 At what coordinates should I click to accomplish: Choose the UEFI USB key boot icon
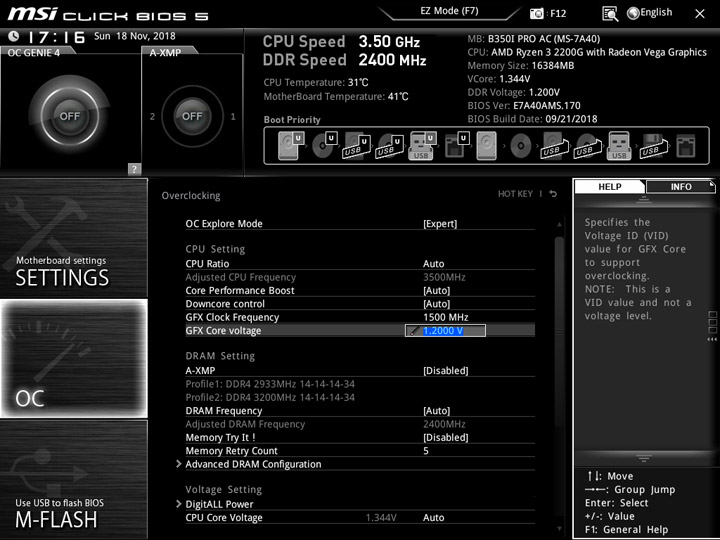(x=422, y=146)
